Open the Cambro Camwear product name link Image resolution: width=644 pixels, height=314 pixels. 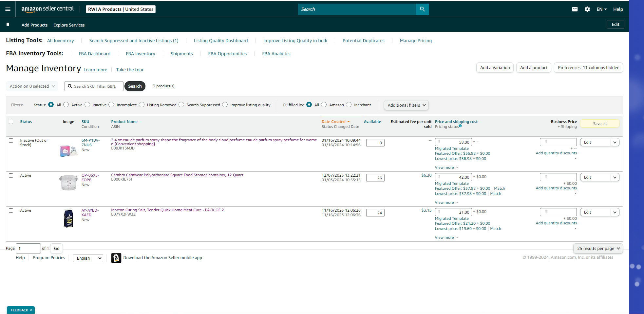(177, 175)
